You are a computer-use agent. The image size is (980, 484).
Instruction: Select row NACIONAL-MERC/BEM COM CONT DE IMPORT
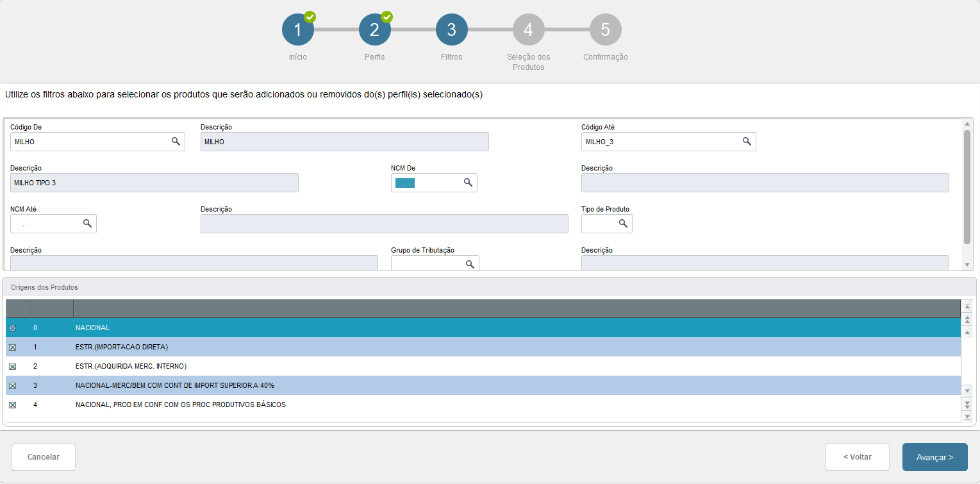click(x=483, y=386)
